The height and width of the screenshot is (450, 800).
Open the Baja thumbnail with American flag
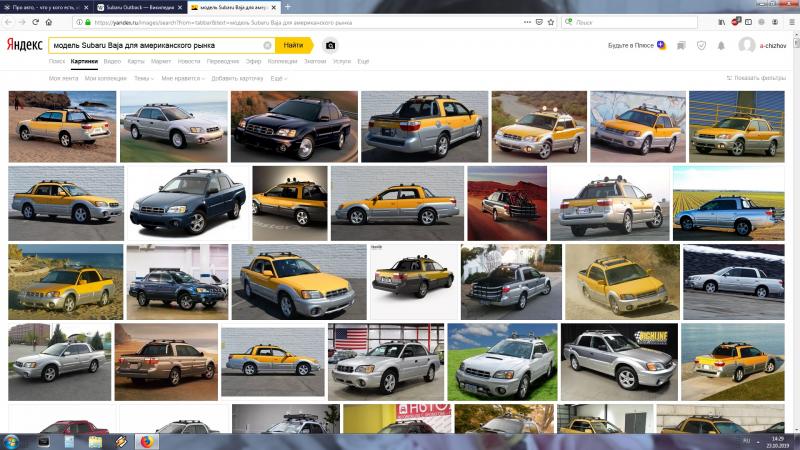(x=386, y=362)
